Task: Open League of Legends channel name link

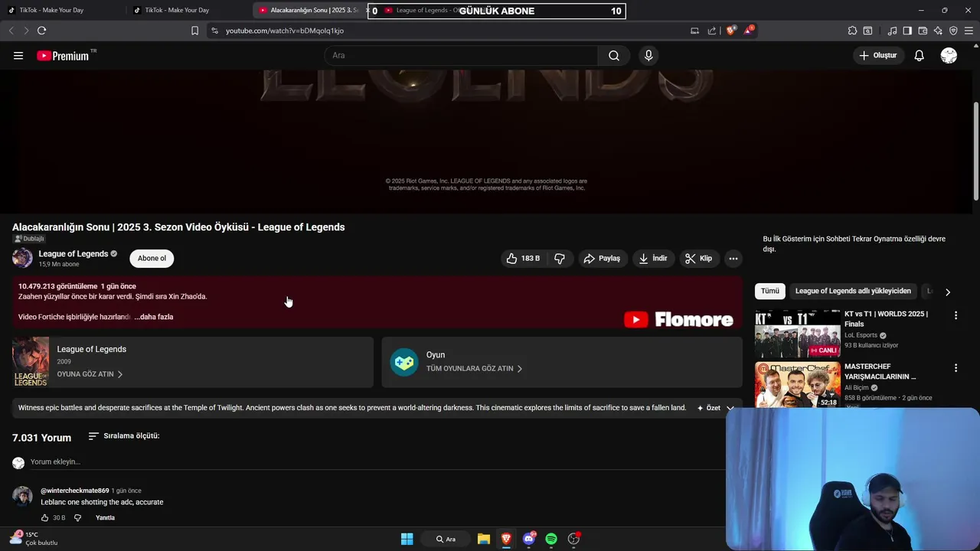Action: (73, 254)
